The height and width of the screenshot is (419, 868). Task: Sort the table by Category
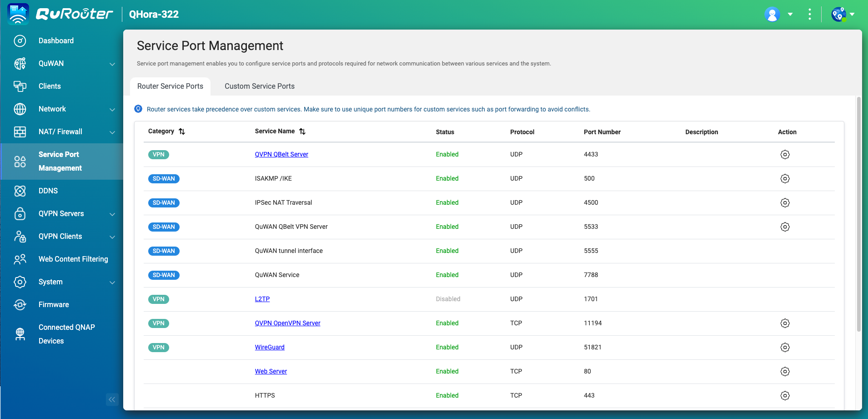182,131
